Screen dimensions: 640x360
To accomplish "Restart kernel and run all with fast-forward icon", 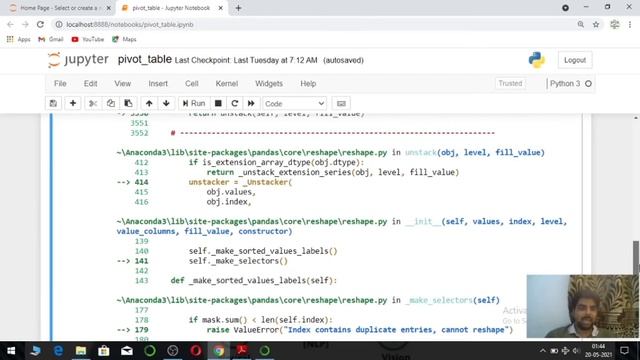I will click(251, 104).
